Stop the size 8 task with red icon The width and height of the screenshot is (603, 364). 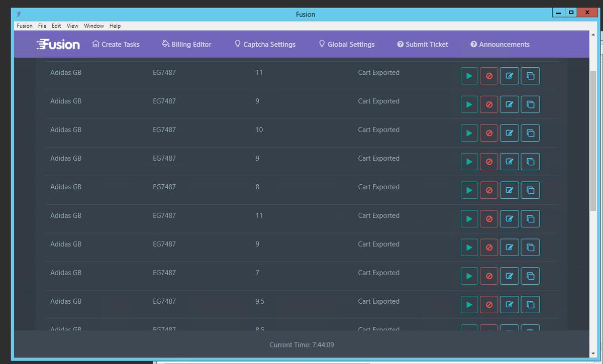[x=489, y=190]
